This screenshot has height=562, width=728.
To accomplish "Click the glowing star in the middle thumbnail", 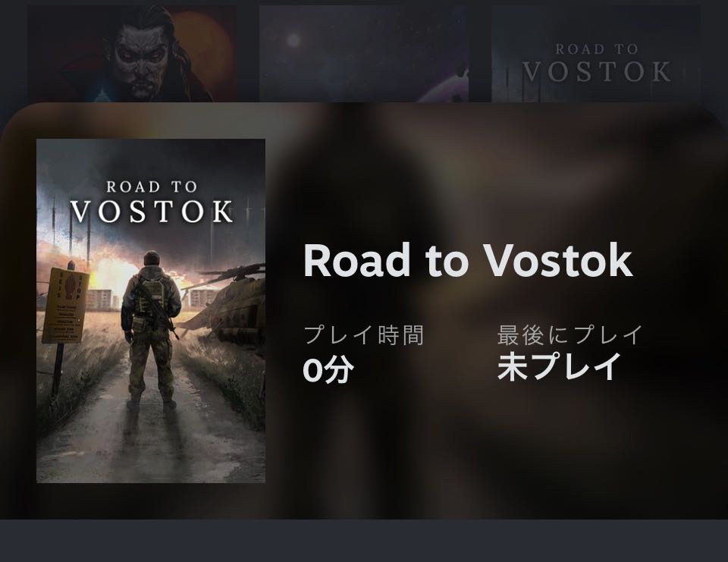I will point(294,41).
